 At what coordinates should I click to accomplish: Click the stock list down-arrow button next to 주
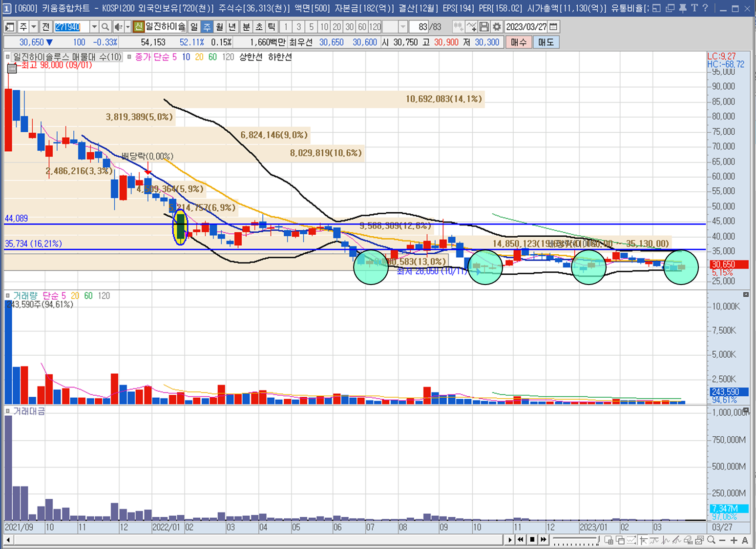[34, 27]
